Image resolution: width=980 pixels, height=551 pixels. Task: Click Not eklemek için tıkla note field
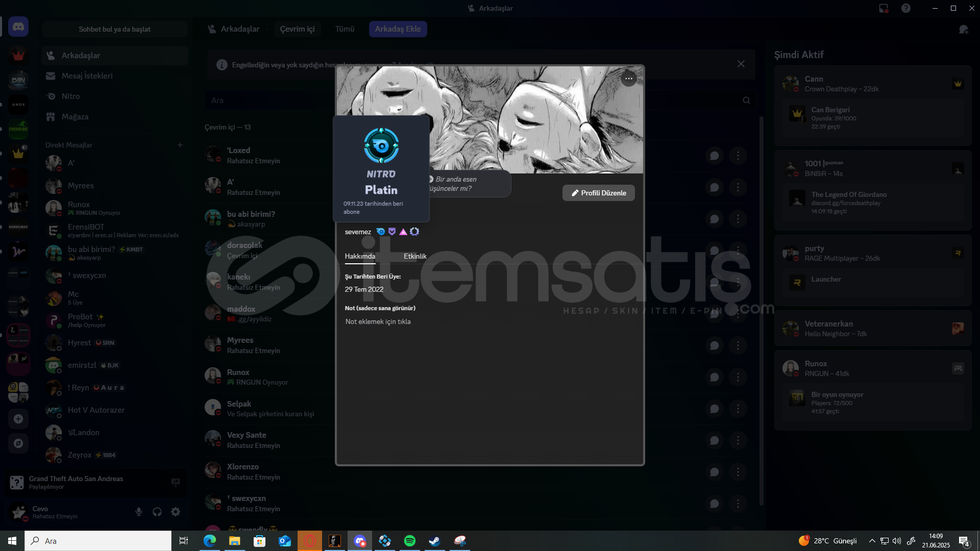pos(378,321)
